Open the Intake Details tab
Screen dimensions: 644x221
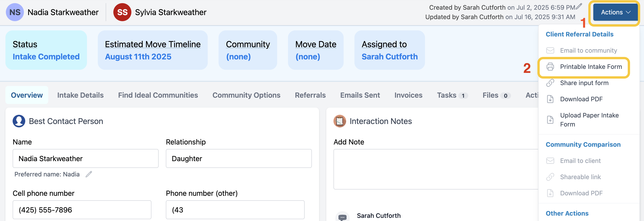point(80,95)
